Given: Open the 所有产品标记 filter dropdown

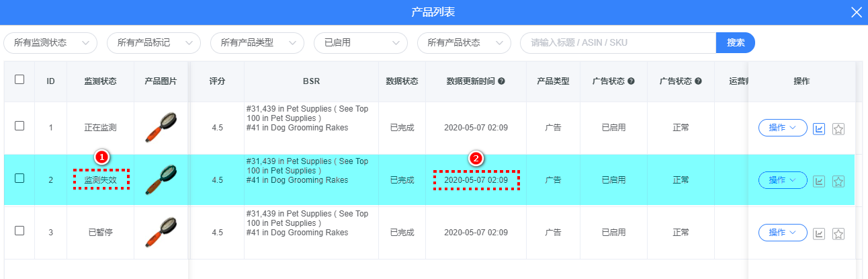Looking at the screenshot, I should (x=154, y=43).
